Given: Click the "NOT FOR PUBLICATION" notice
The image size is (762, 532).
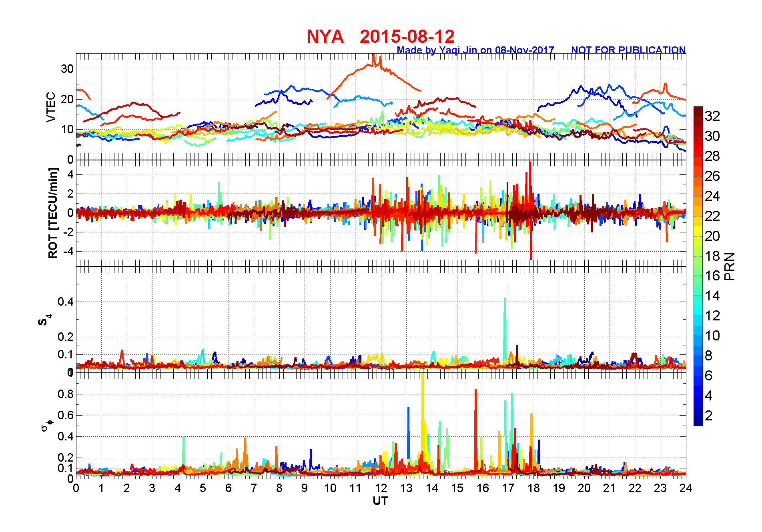Looking at the screenshot, I should coord(628,50).
